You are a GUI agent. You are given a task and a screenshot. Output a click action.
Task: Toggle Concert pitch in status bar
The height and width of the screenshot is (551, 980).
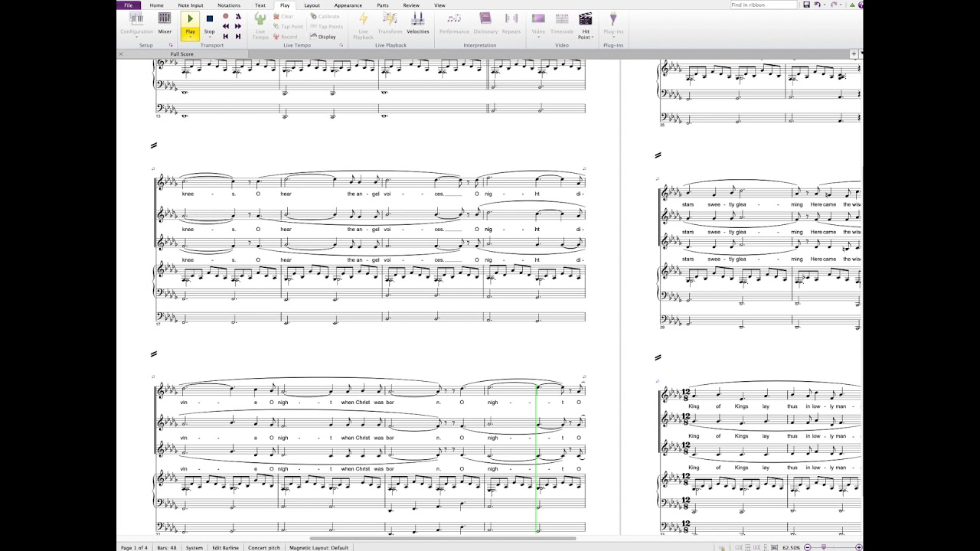[x=263, y=547]
